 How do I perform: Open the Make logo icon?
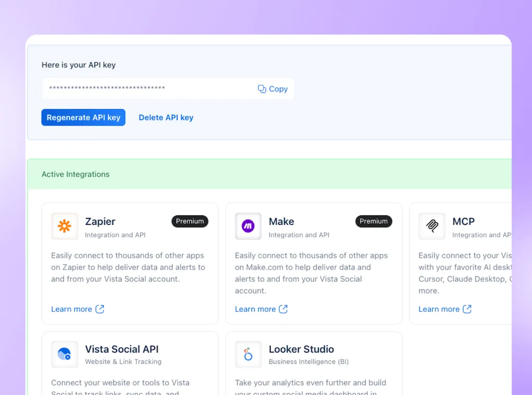click(248, 226)
